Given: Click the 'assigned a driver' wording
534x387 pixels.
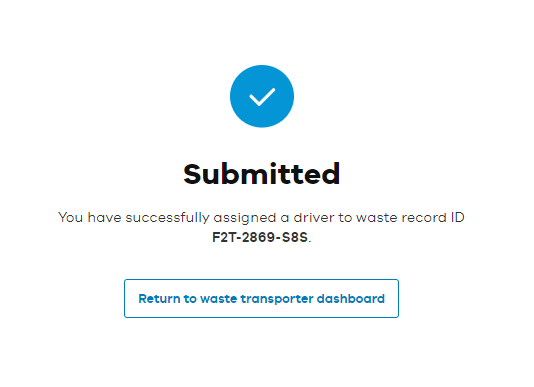Looking at the screenshot, I should click(x=274, y=217).
